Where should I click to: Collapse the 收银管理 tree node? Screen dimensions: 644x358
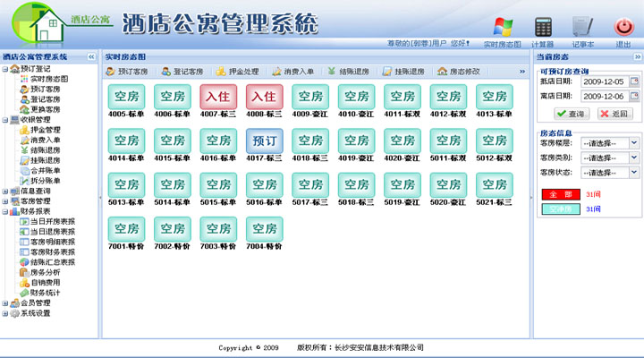pyautogui.click(x=5, y=120)
